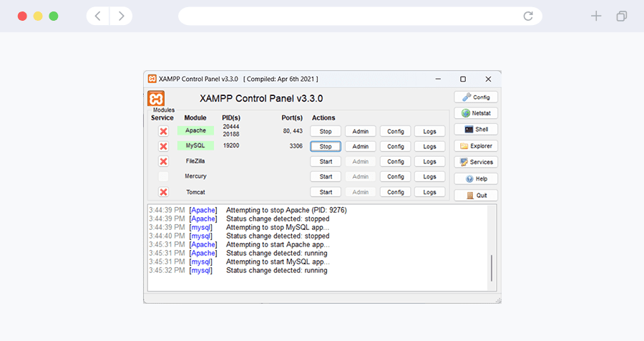
Task: Click the FileZilla module label
Action: coord(195,161)
